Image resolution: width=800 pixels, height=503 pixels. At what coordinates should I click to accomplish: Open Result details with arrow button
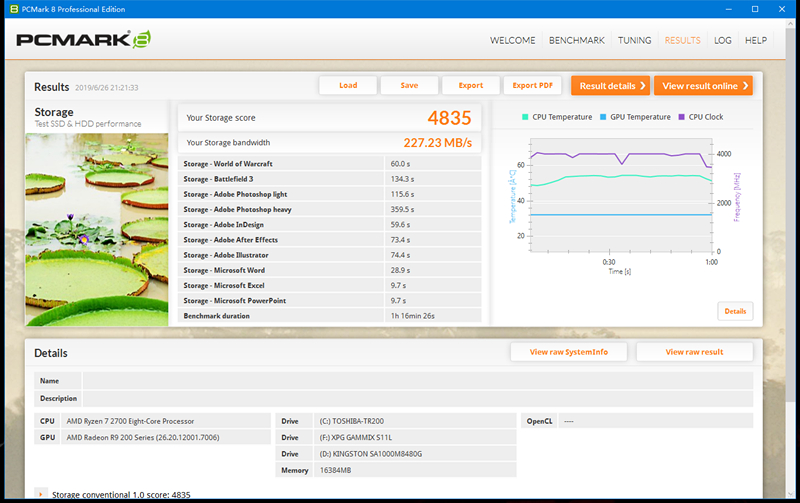[611, 86]
